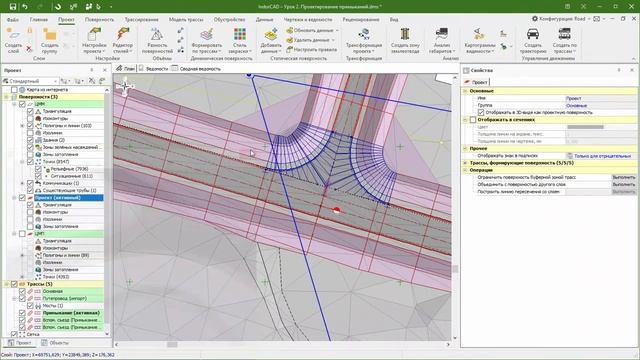Expand Трассы, формирующие поверхность section
The image size is (640, 360).
click(465, 163)
